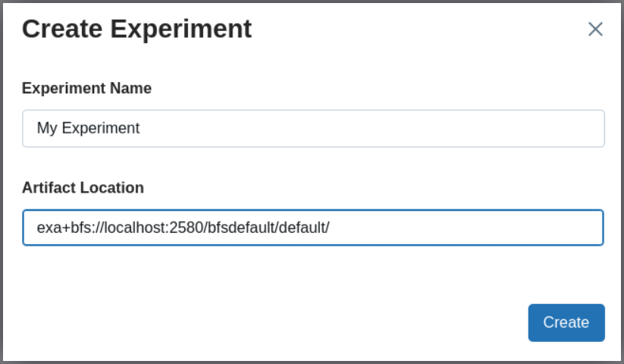Click the Experiment Name label
The height and width of the screenshot is (364, 624).
click(x=86, y=88)
